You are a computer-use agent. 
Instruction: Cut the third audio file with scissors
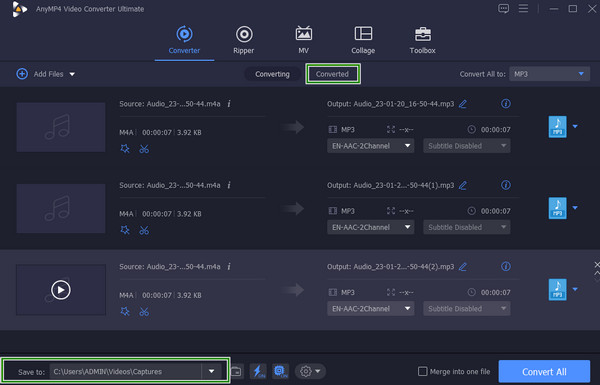pos(144,312)
